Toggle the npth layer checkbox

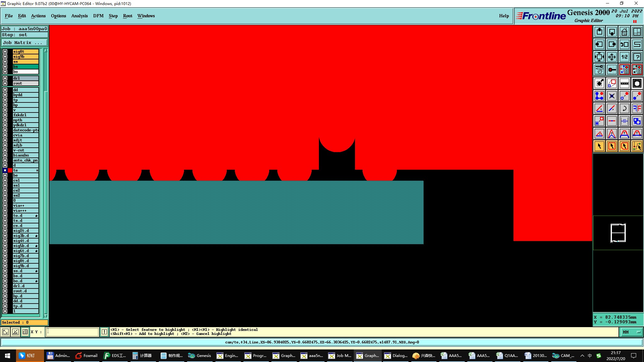point(5,120)
